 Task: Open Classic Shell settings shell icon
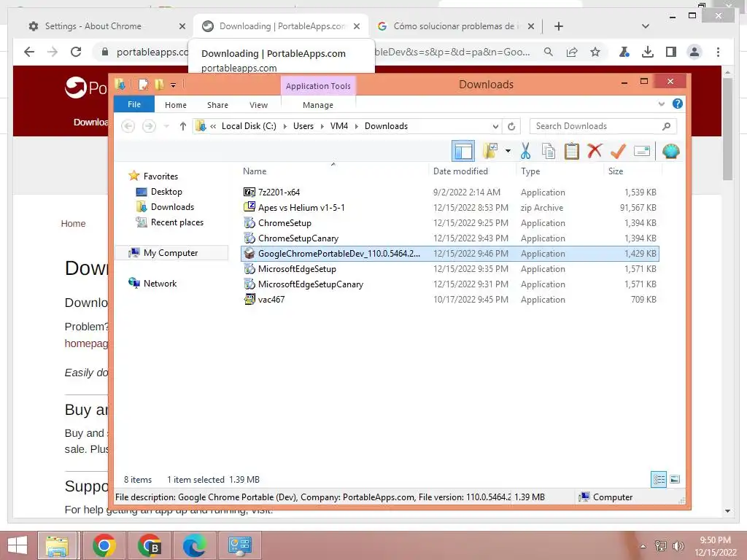[671, 152]
